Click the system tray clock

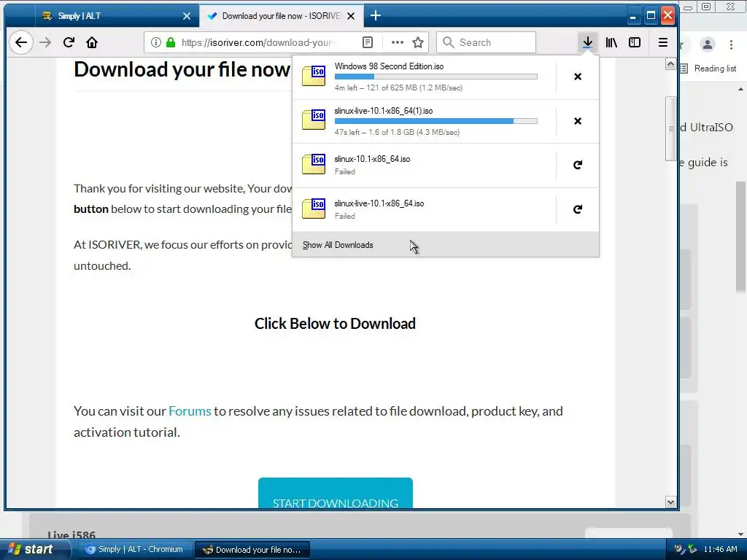pos(720,550)
